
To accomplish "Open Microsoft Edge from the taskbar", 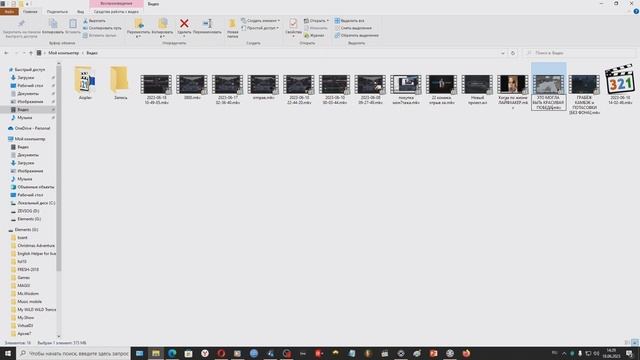I will point(172,353).
